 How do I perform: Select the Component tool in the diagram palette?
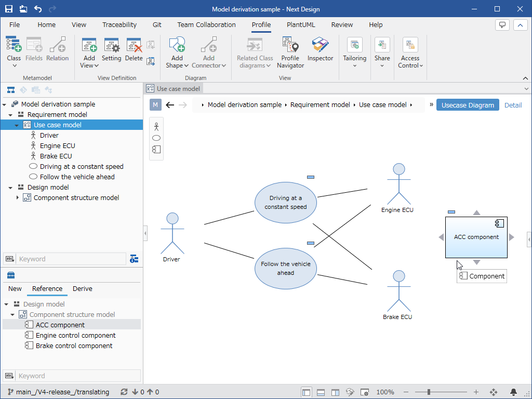[x=156, y=149]
